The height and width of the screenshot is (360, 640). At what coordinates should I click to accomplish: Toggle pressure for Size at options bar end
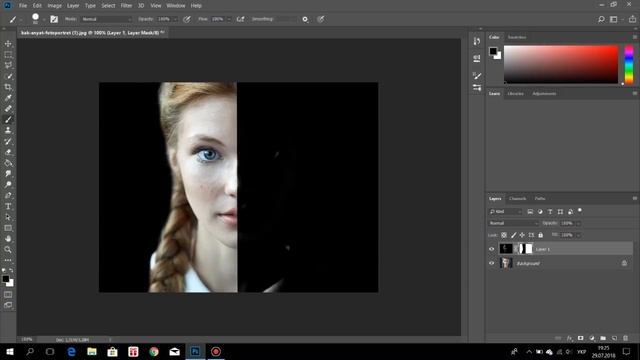click(x=321, y=19)
